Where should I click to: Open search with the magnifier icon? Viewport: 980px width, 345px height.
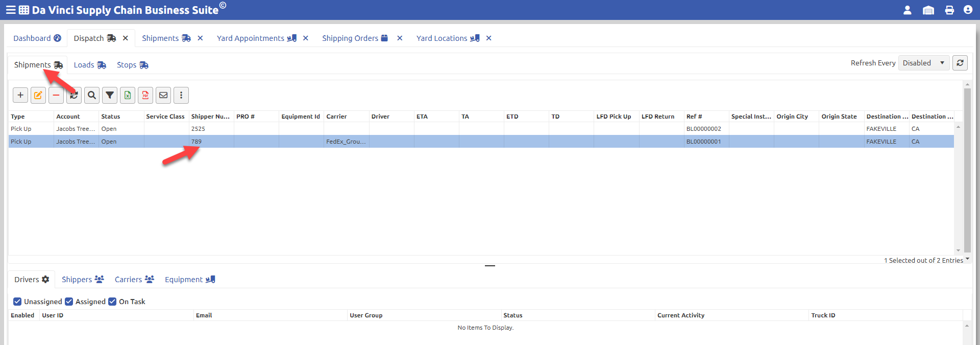[x=92, y=95]
